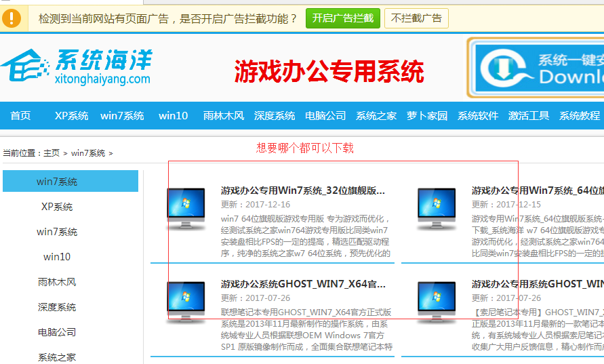Open title 游戏办公专用Win7系统_64位
Screen dimensions: 604x364
[x=538, y=190]
